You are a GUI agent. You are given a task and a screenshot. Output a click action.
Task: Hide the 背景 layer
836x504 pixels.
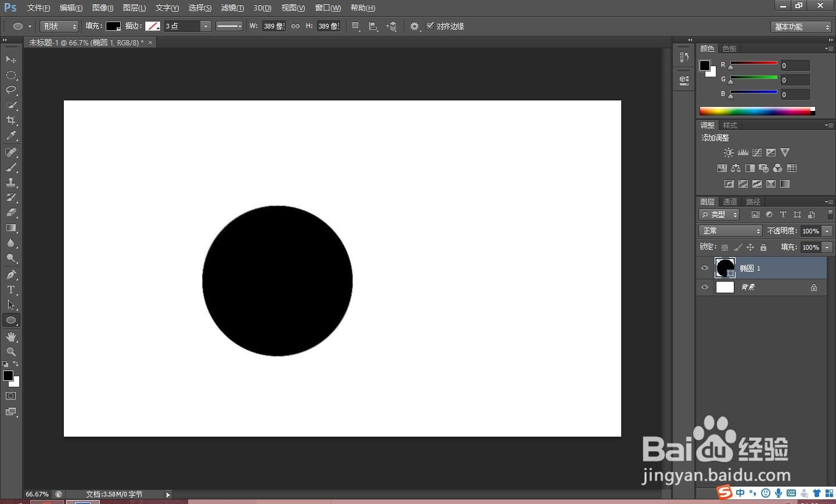705,287
